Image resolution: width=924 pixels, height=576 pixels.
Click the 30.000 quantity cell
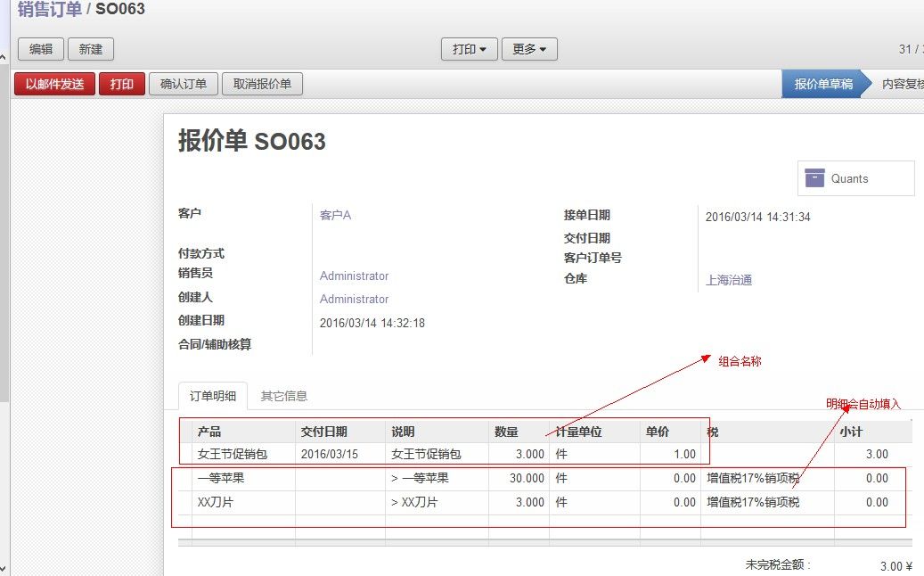coord(519,478)
